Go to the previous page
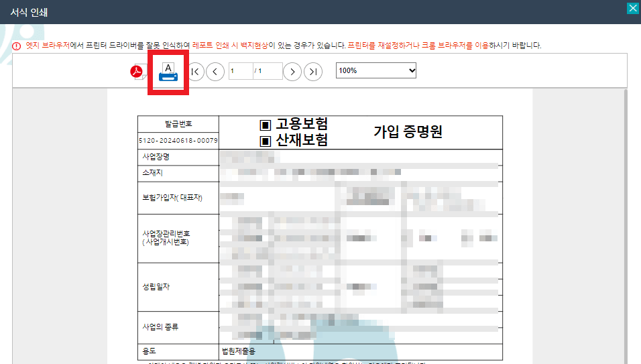The height and width of the screenshot is (364, 641). (215, 72)
